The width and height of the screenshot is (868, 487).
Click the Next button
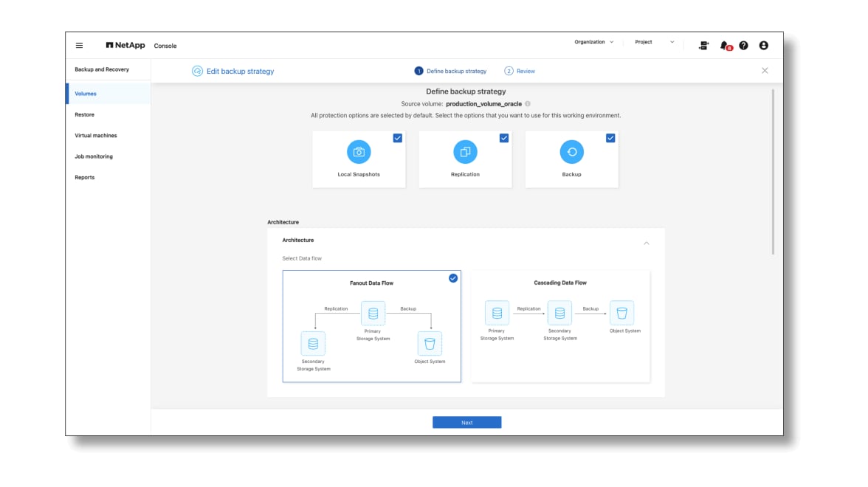pyautogui.click(x=466, y=422)
